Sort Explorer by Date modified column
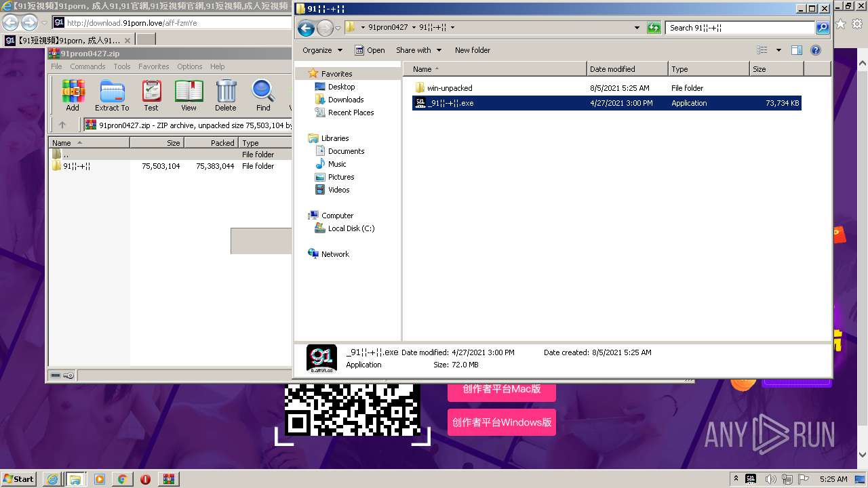The width and height of the screenshot is (868, 488). (627, 69)
